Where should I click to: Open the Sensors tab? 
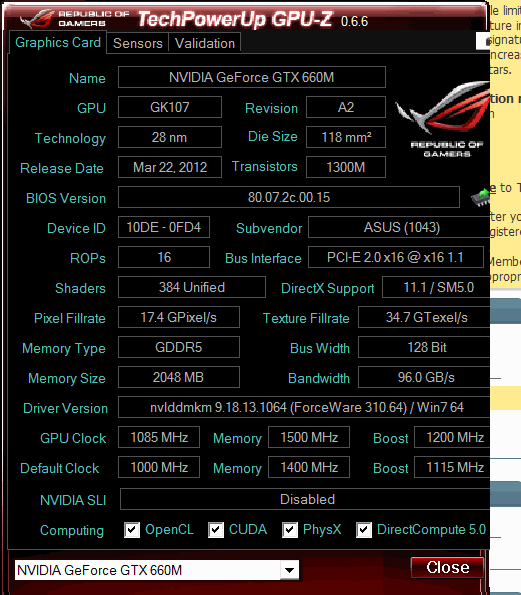pyautogui.click(x=138, y=43)
